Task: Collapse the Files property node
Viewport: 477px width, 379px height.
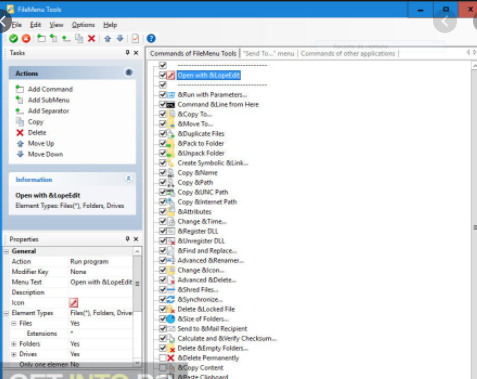Action: [x=14, y=323]
